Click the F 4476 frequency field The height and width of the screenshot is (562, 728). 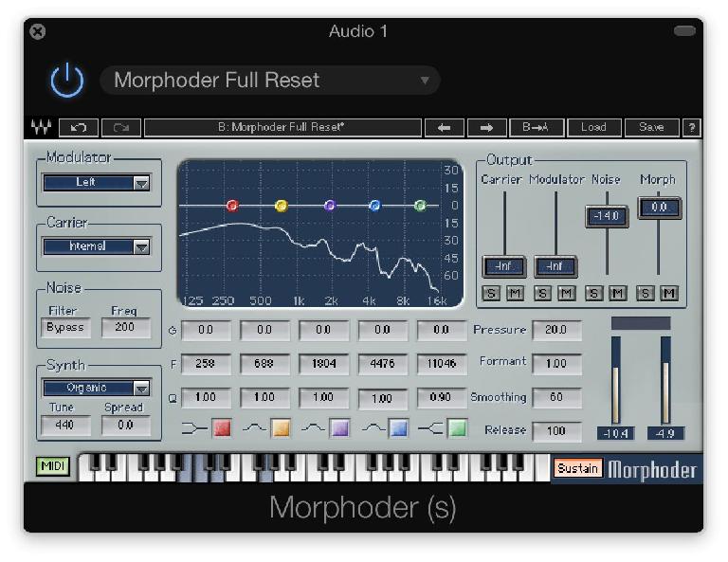[383, 364]
